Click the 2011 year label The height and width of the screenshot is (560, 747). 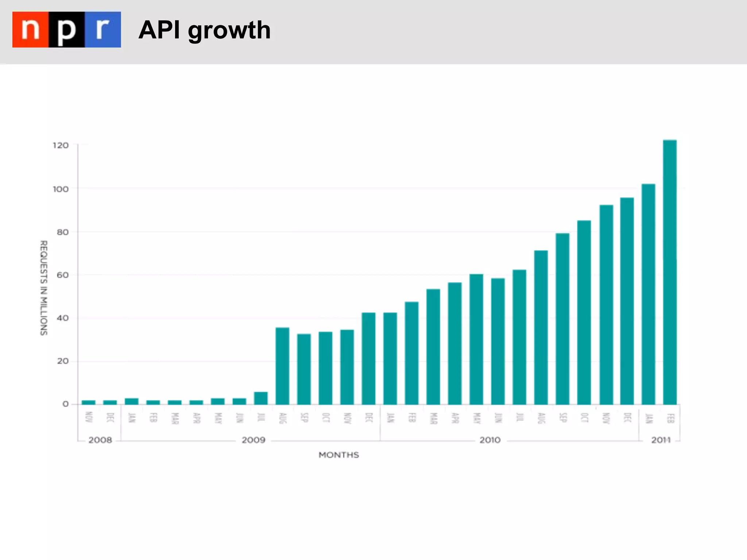[x=661, y=440]
